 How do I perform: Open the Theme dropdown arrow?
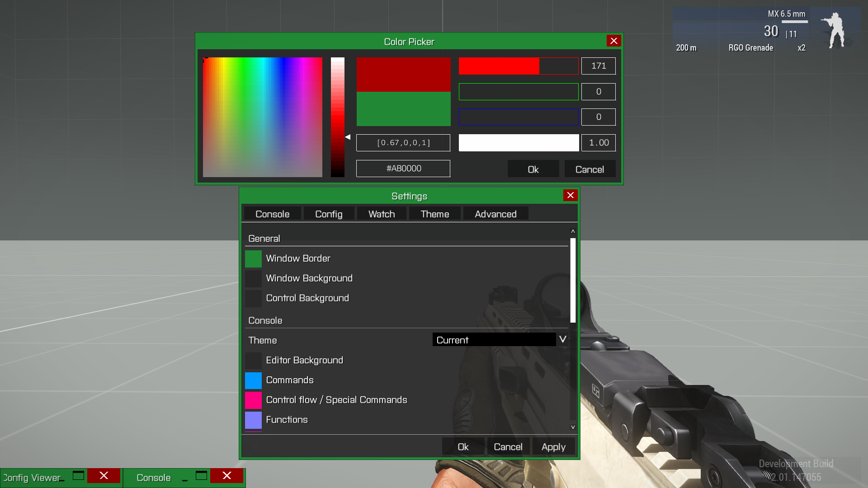coord(562,339)
